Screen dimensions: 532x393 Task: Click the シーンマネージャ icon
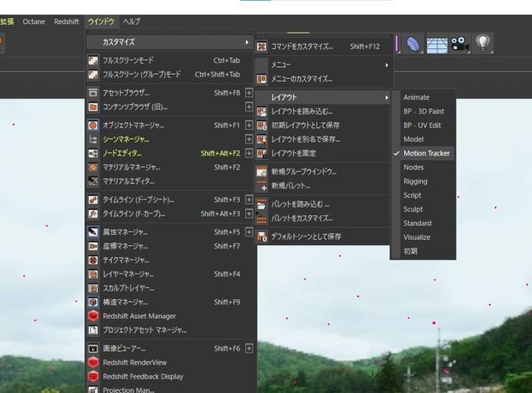[93, 139]
